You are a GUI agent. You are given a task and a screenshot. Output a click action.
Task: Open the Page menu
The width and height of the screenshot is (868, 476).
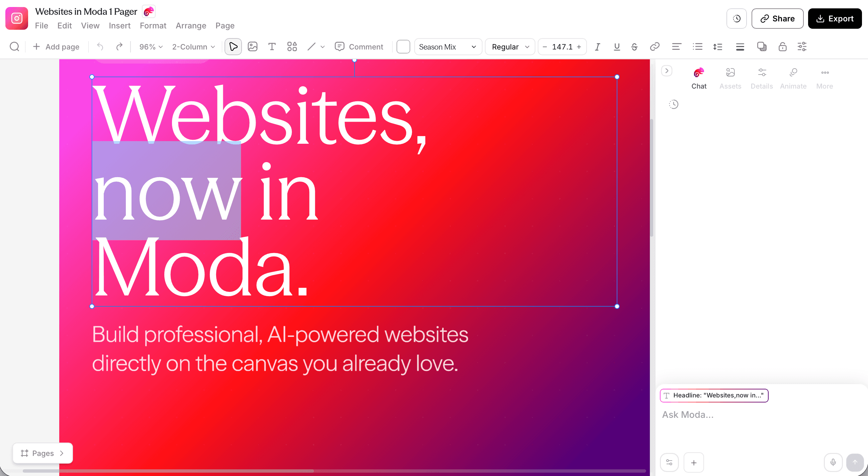click(225, 26)
